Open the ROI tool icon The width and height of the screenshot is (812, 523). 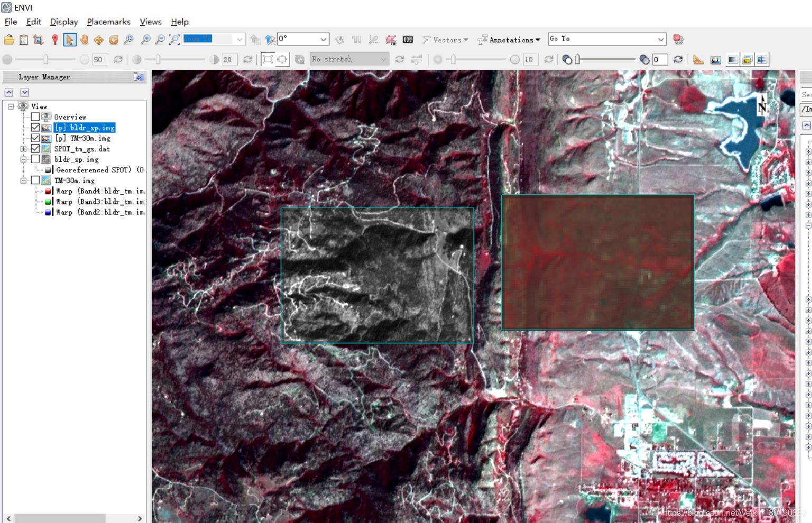coord(391,40)
